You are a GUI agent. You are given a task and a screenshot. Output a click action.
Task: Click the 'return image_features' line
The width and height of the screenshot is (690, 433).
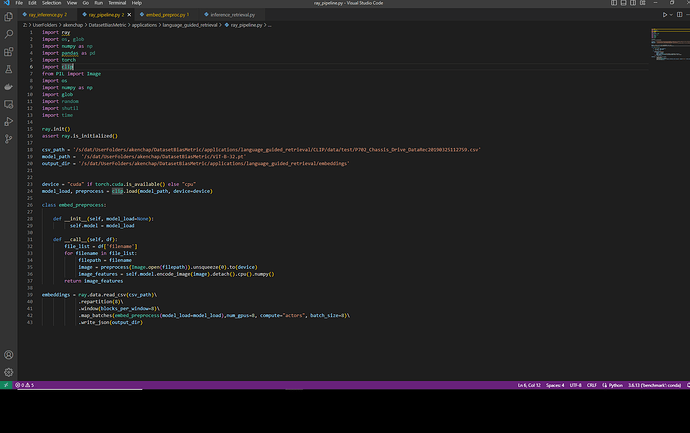(x=94, y=281)
